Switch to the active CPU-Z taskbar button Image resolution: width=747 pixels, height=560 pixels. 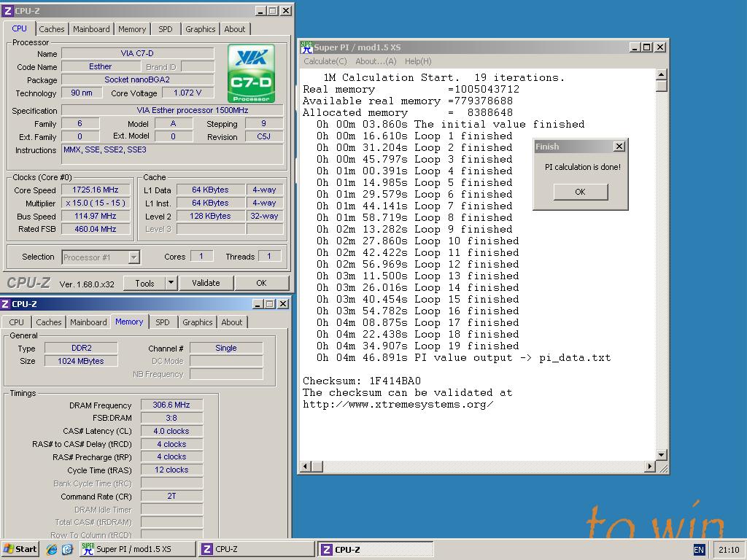tap(376, 549)
